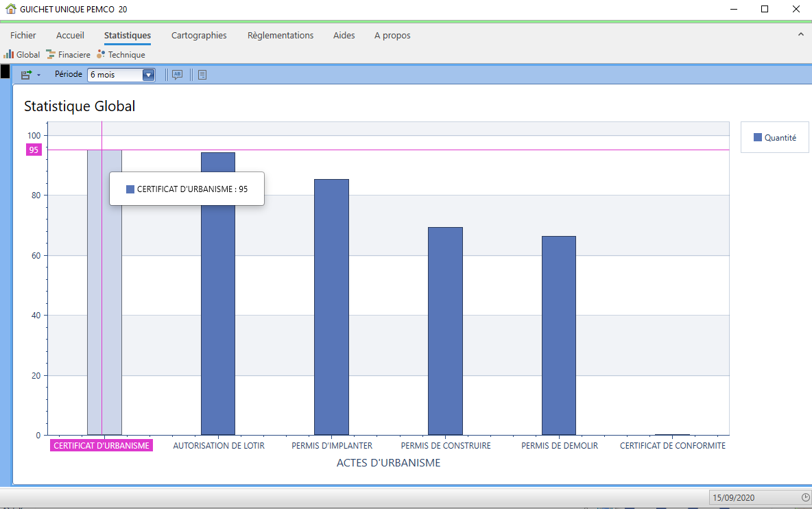Open the Période dropdown arrow

[x=149, y=75]
